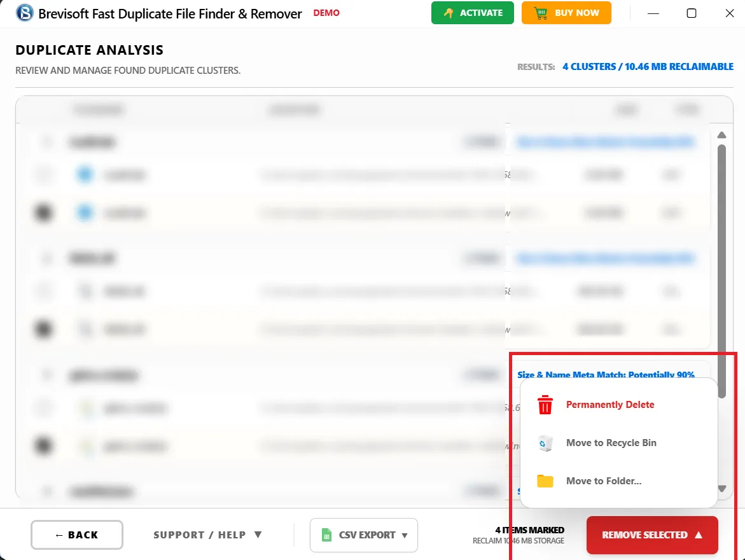The width and height of the screenshot is (745, 560).
Task: Click the ACTIVATE button
Action: [472, 13]
